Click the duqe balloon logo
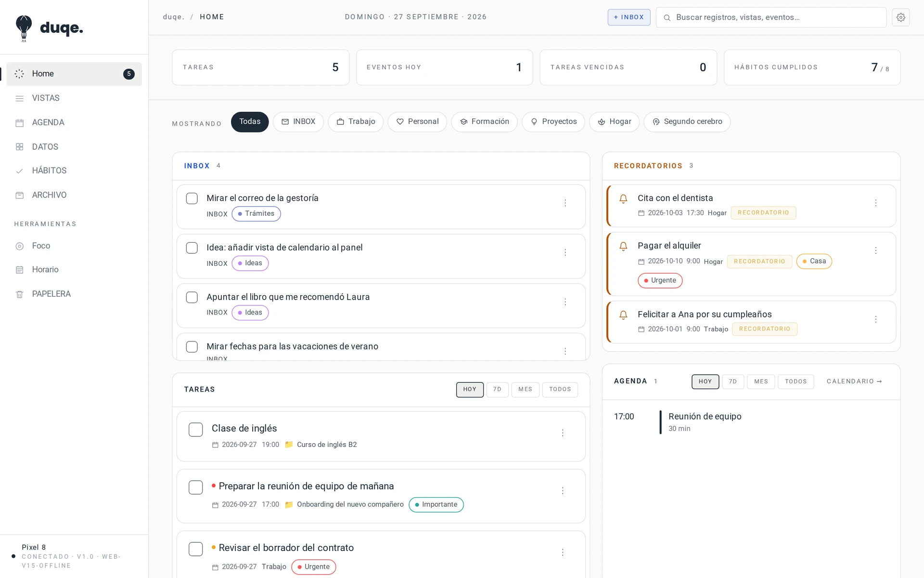Screen dimensions: 924x578 pyautogui.click(x=24, y=28)
